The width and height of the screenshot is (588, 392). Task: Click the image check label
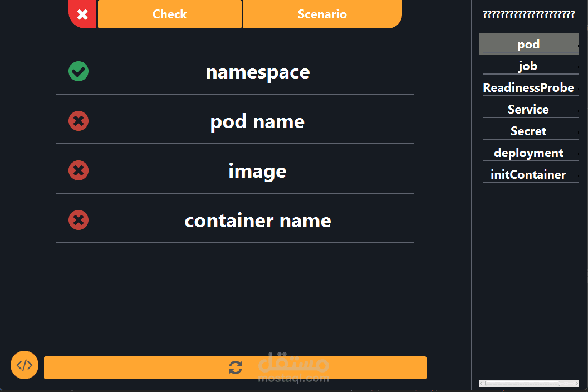pos(257,171)
